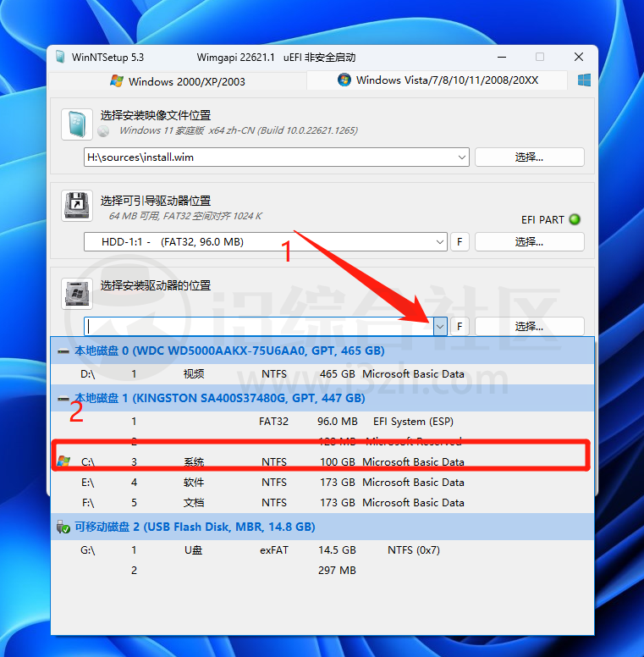The width and height of the screenshot is (644, 657).
Task: Click the WinNTSetup title bar app icon
Action: (60, 57)
